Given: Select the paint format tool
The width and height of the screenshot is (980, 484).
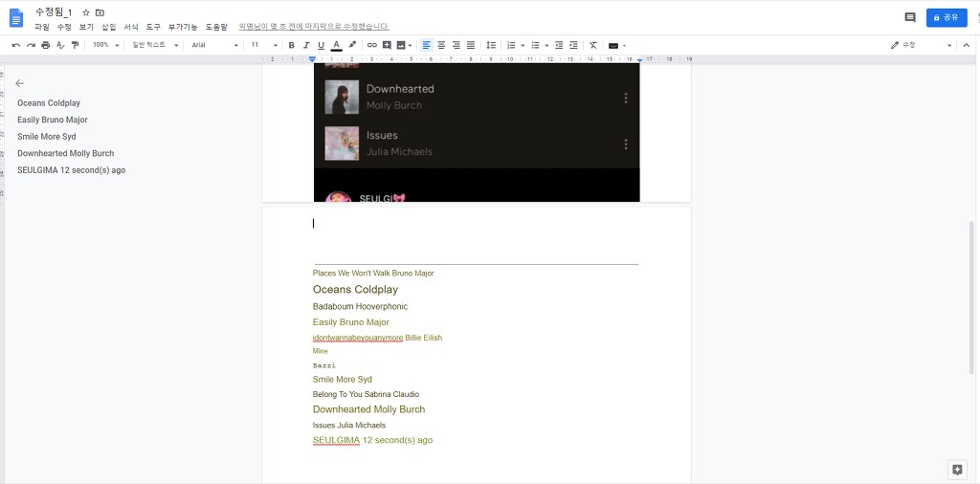Looking at the screenshot, I should (75, 45).
